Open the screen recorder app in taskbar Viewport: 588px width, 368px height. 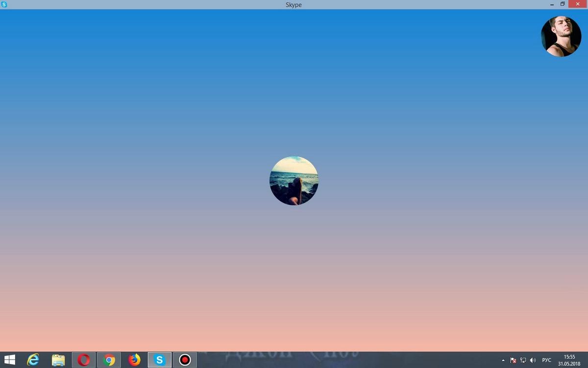click(x=185, y=360)
